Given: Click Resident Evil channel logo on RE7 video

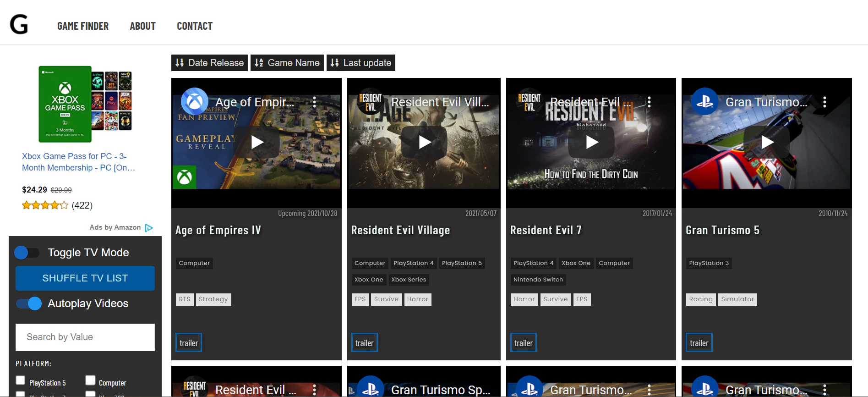Looking at the screenshot, I should (x=529, y=101).
